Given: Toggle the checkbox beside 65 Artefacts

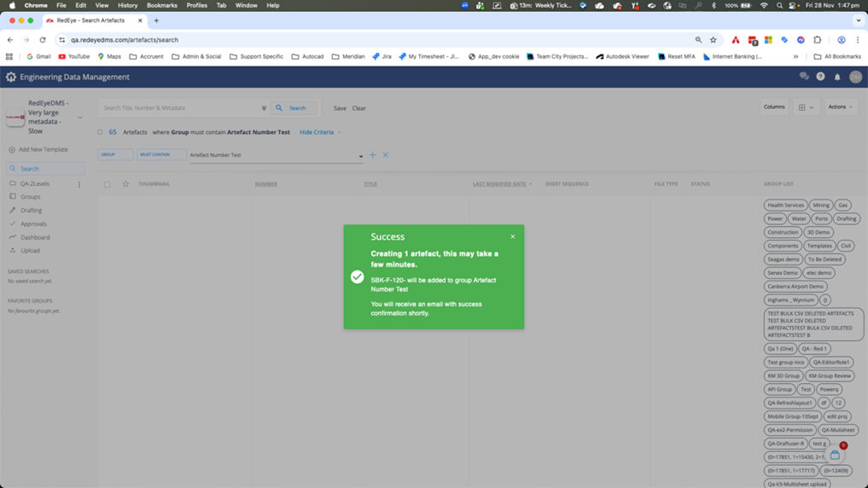Looking at the screenshot, I should pyautogui.click(x=101, y=132).
